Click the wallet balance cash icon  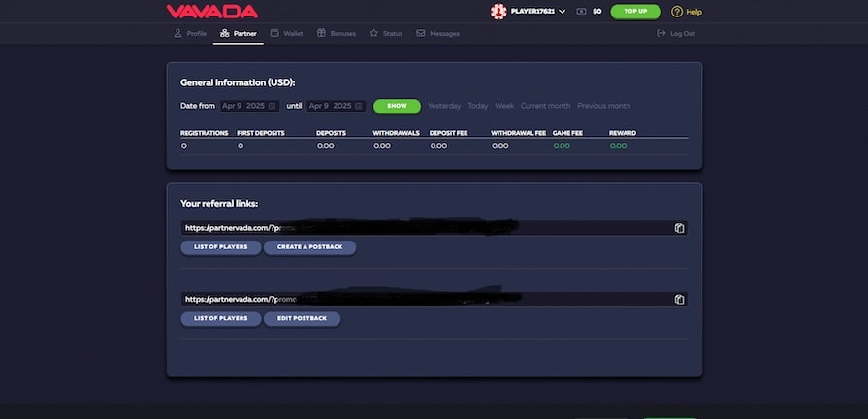point(581,11)
